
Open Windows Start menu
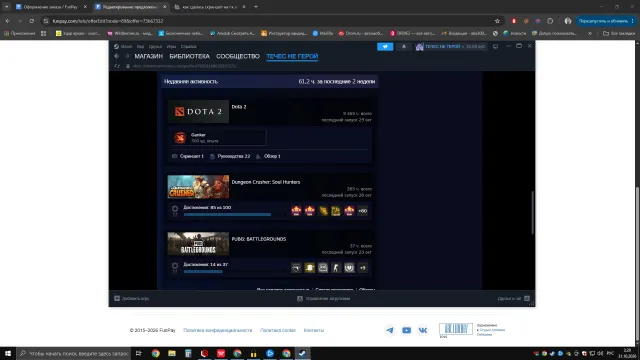tap(8, 353)
